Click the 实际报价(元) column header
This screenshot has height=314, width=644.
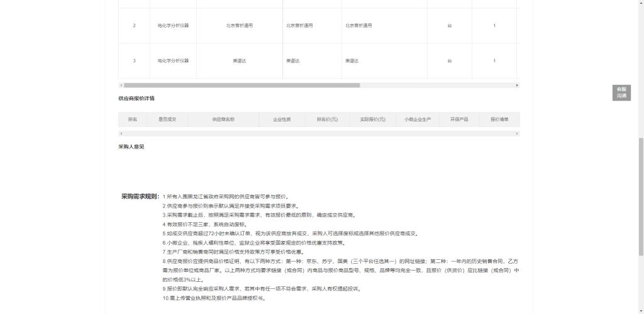(372, 120)
